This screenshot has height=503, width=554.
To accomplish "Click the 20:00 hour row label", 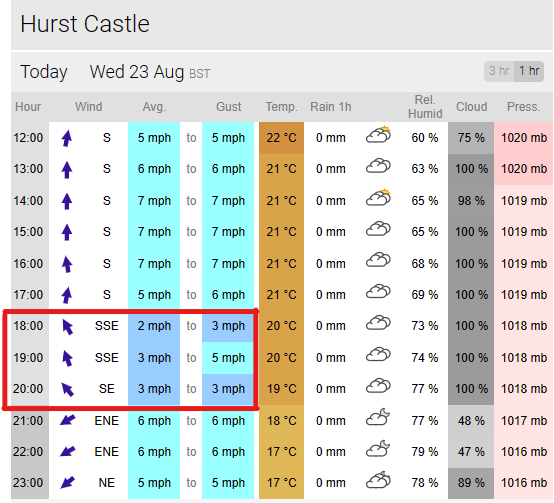I will (28, 389).
